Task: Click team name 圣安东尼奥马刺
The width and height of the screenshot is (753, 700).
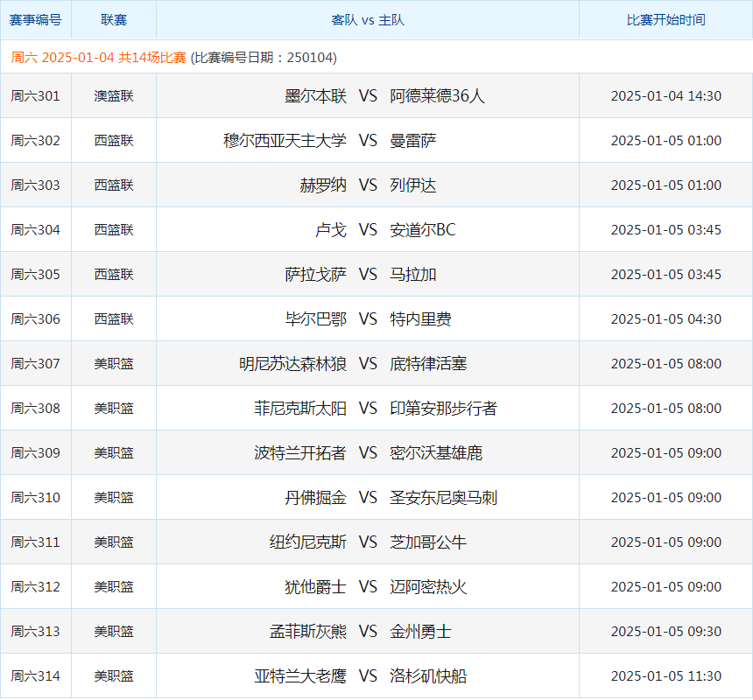Action: point(444,498)
